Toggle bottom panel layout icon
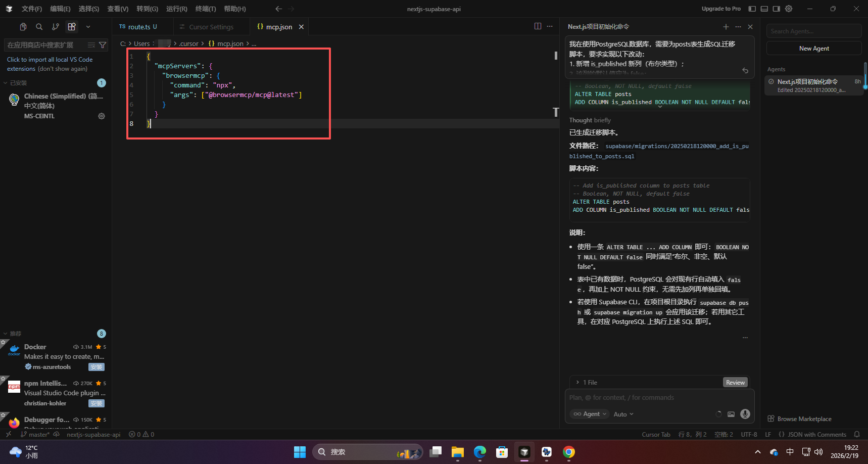Image resolution: width=868 pixels, height=464 pixels. click(x=764, y=9)
